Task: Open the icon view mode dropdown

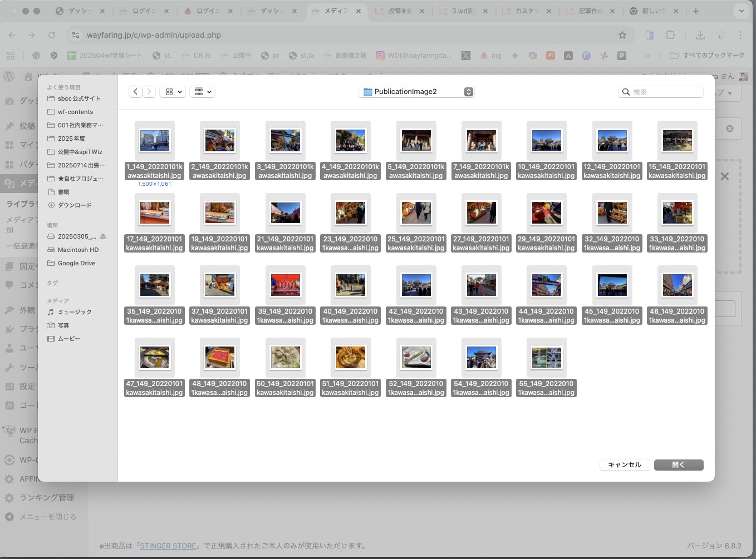Action: [174, 92]
